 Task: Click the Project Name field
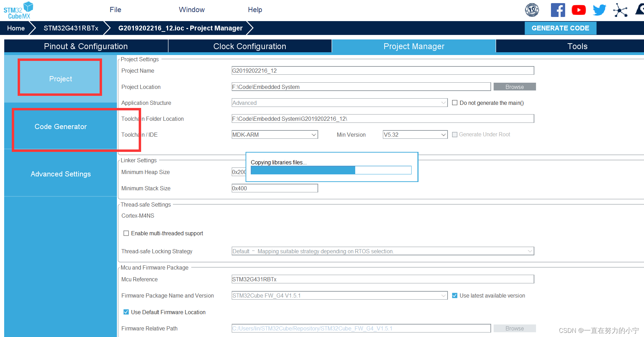pyautogui.click(x=383, y=71)
